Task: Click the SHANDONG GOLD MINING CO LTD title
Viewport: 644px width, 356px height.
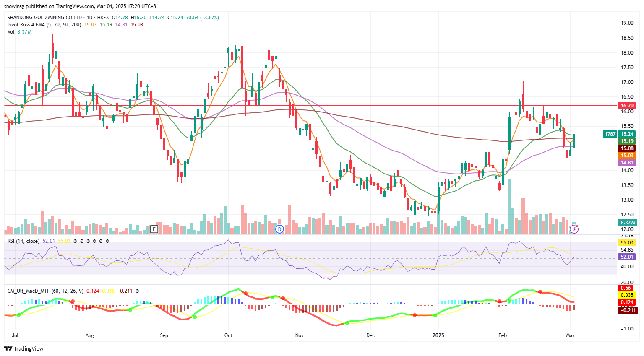Action: 44,18
